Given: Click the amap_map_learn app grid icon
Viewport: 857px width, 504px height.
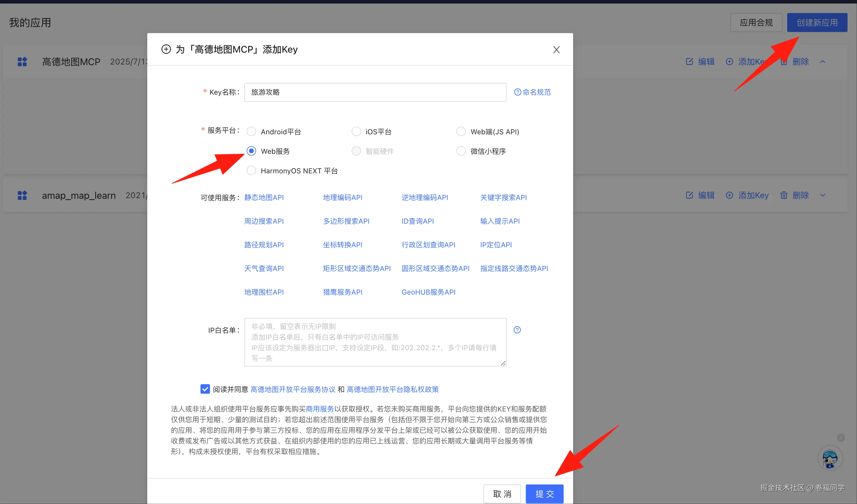Looking at the screenshot, I should tap(22, 195).
